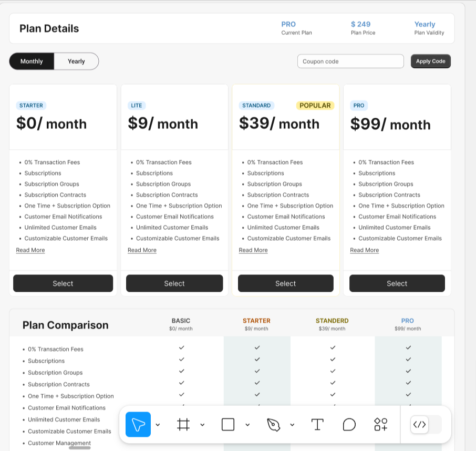This screenshot has height=451, width=476.
Task: Expand the shape tools dropdown arrow
Action: tap(247, 425)
